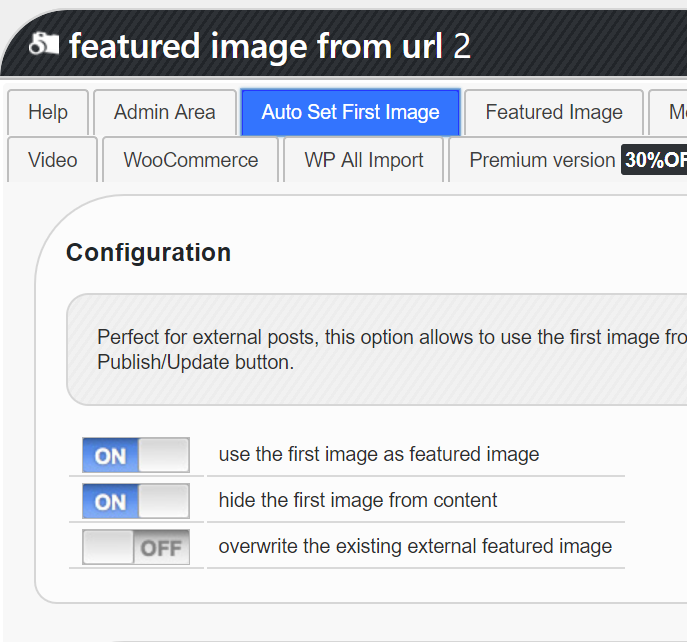Select the WP All Import tab
Viewport: 687px width, 642px height.
[364, 160]
